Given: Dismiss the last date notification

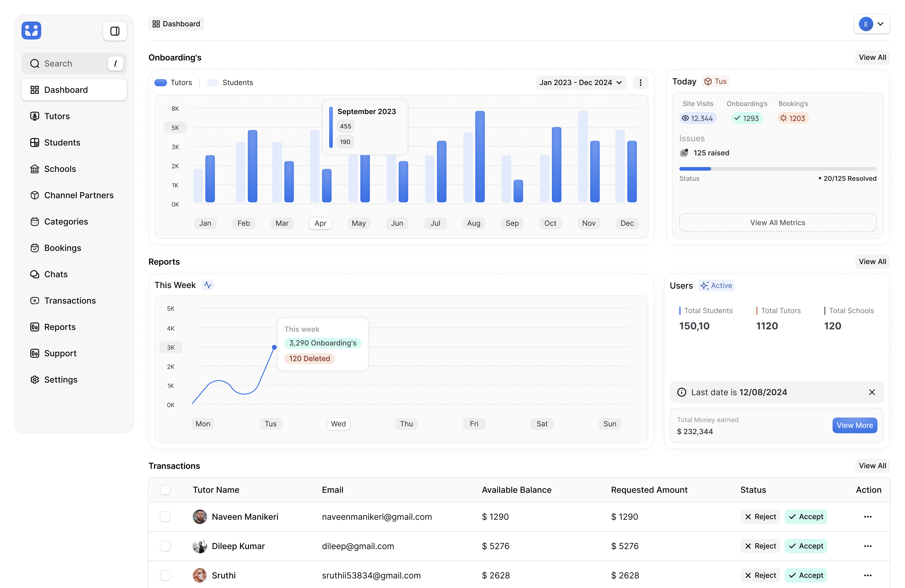Looking at the screenshot, I should coord(872,392).
